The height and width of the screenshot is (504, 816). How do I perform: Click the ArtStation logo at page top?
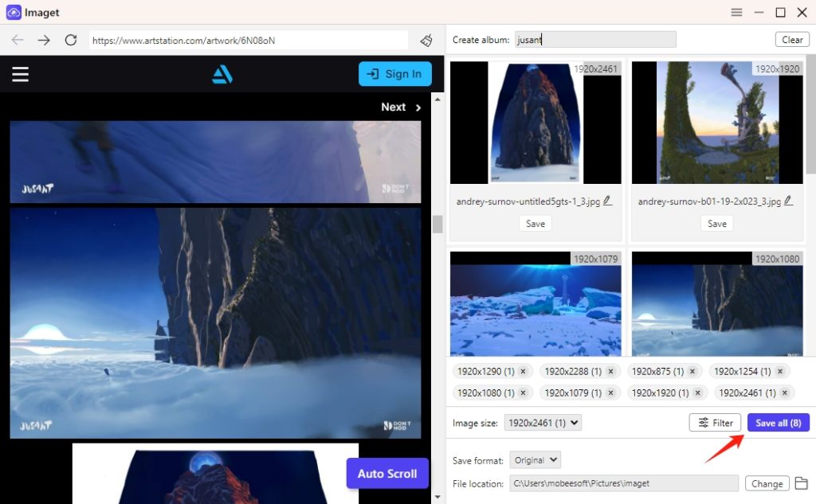[221, 73]
